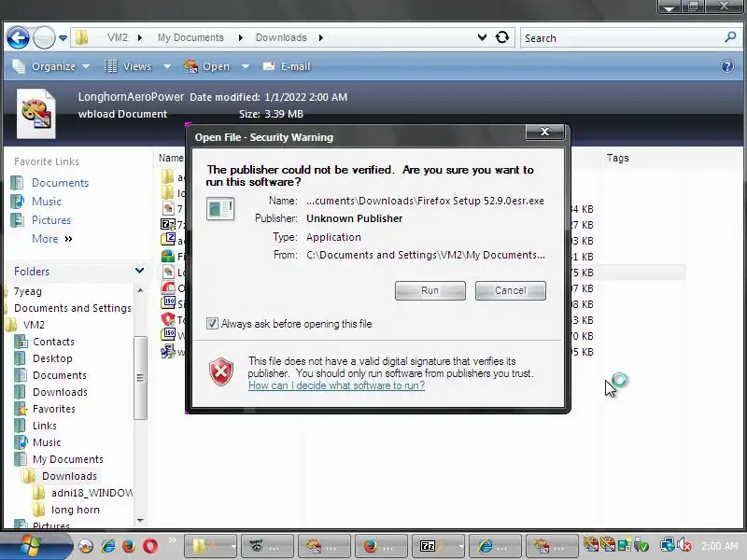Select Favorites in the folder tree
747x560 pixels.
(54, 409)
